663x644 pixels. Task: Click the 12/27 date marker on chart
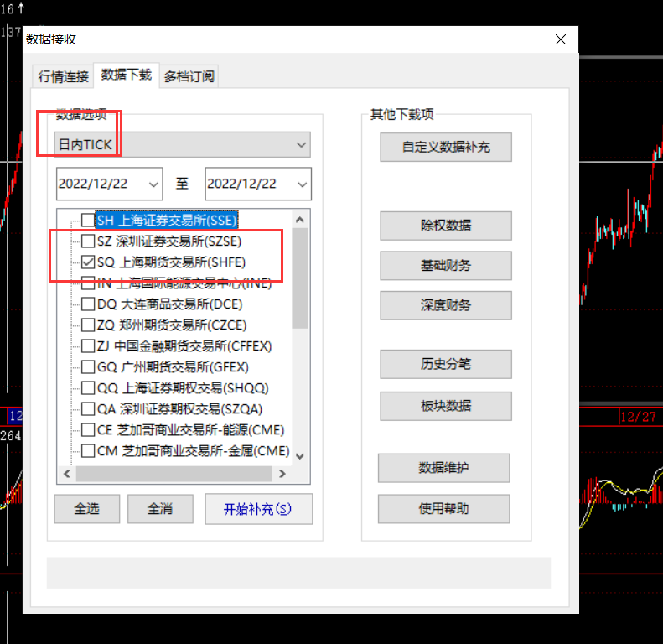pos(638,417)
